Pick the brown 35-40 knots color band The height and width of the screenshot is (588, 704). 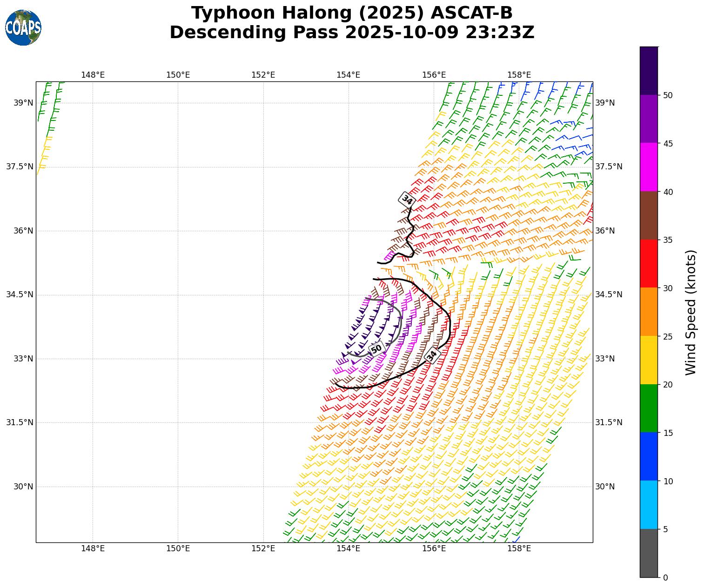click(649, 215)
